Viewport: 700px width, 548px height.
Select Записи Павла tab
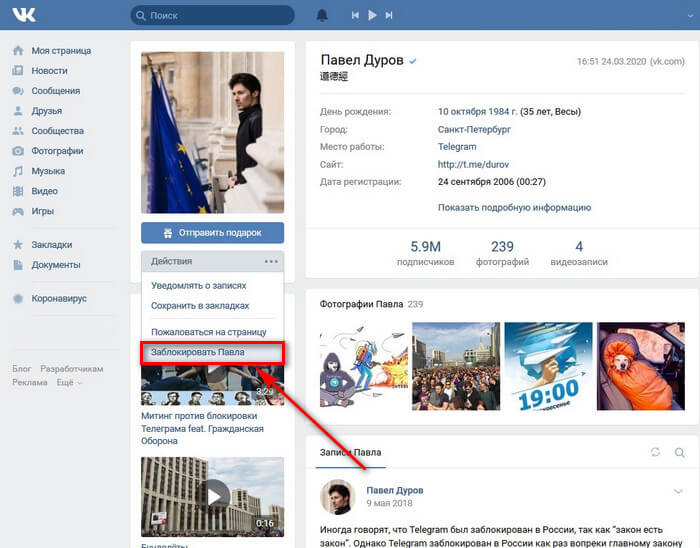click(350, 453)
